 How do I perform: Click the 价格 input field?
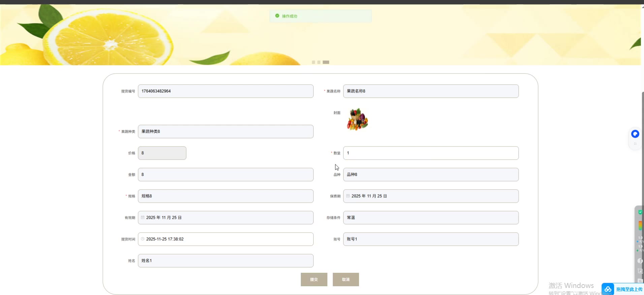tap(162, 153)
